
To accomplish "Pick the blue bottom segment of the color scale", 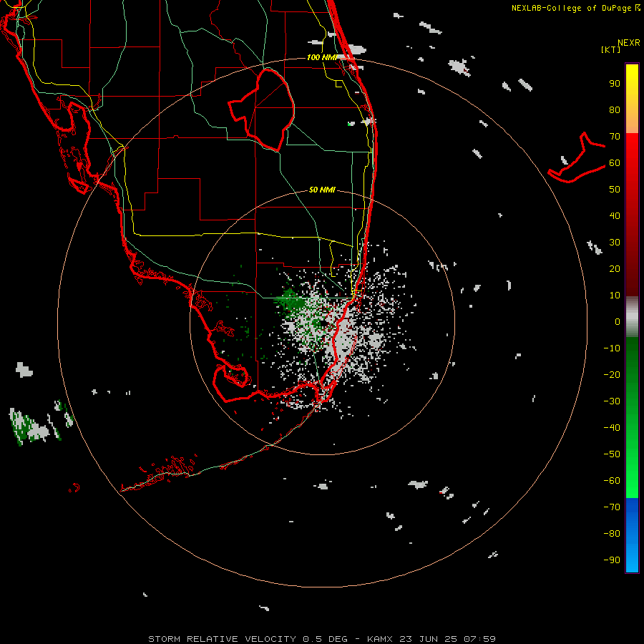I will point(632,535).
